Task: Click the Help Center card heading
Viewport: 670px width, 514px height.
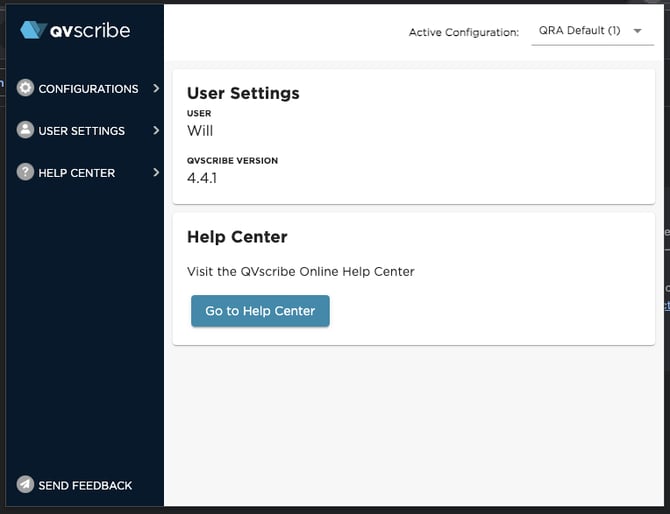Action: (x=237, y=237)
